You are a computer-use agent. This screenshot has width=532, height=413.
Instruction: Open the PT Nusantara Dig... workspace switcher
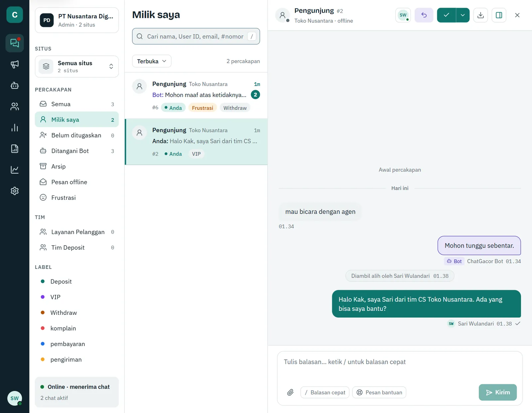click(x=77, y=20)
